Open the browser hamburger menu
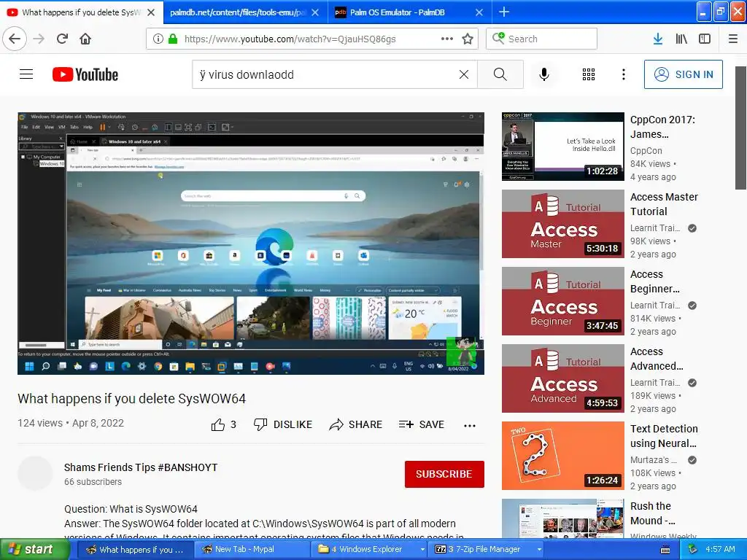This screenshot has width=747, height=560. click(x=732, y=39)
